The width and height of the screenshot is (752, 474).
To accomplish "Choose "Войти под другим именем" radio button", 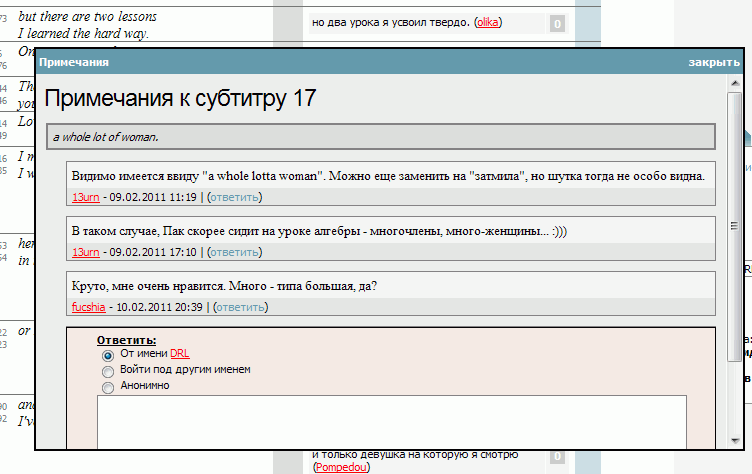I will tap(108, 370).
